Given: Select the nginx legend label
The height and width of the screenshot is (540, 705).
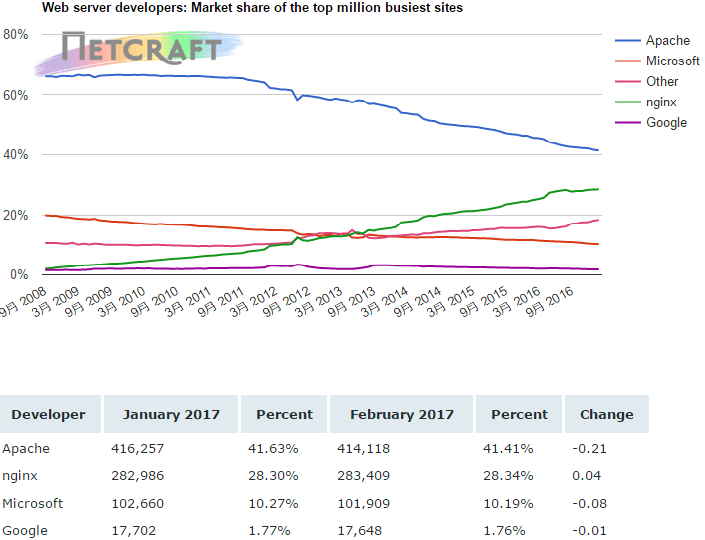Looking at the screenshot, I should coord(662,102).
